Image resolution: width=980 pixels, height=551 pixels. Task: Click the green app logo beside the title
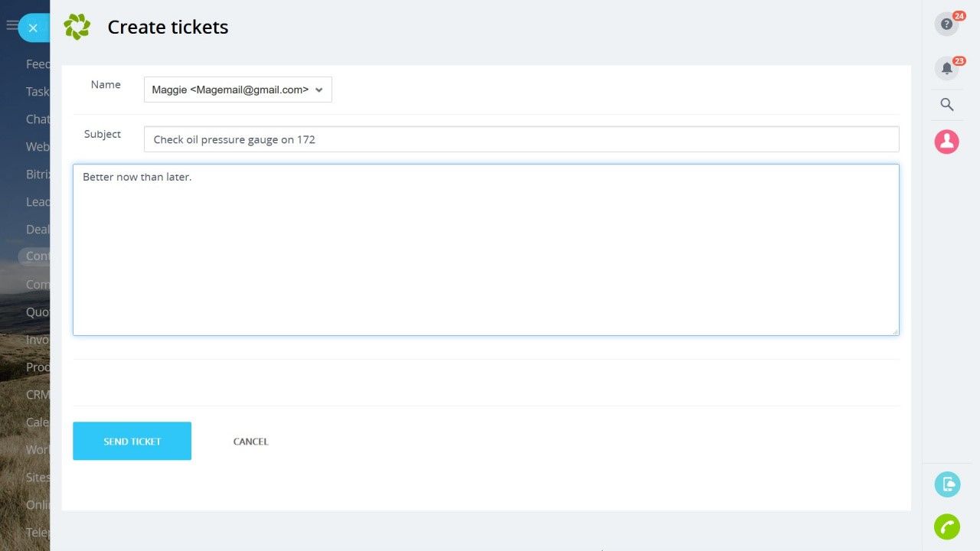click(x=77, y=27)
